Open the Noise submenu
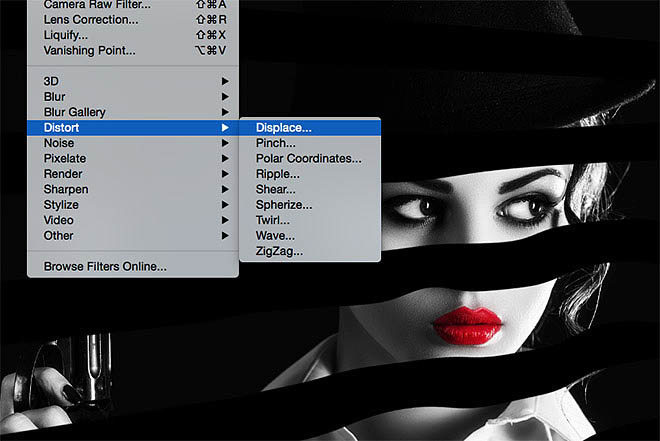This screenshot has height=441, width=660. click(x=133, y=143)
